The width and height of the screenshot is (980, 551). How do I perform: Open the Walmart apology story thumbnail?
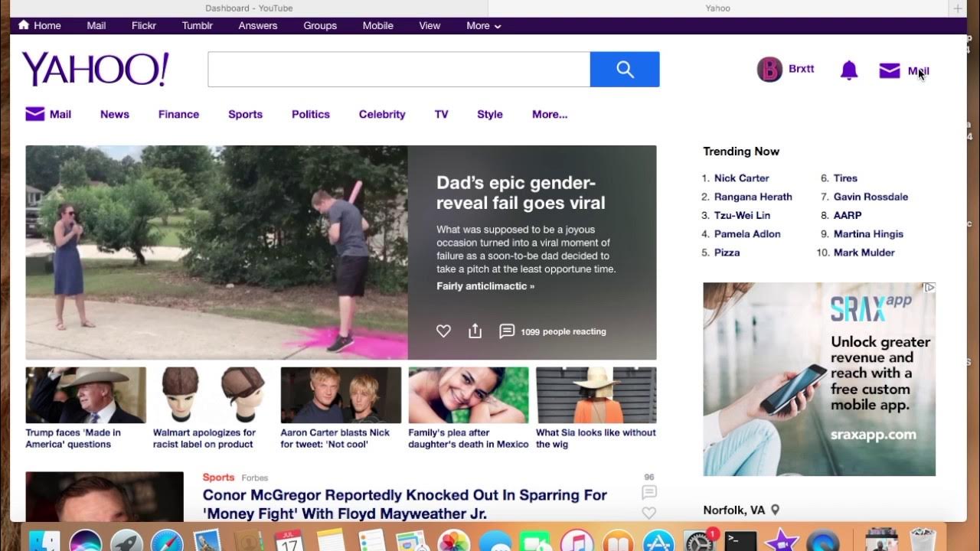(x=213, y=395)
